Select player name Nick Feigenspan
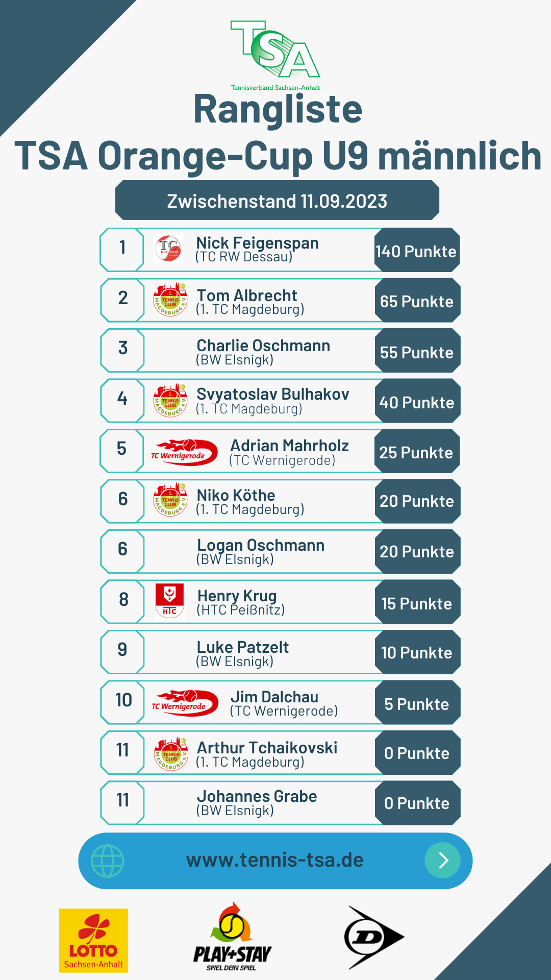The height and width of the screenshot is (980, 551). pos(257,243)
